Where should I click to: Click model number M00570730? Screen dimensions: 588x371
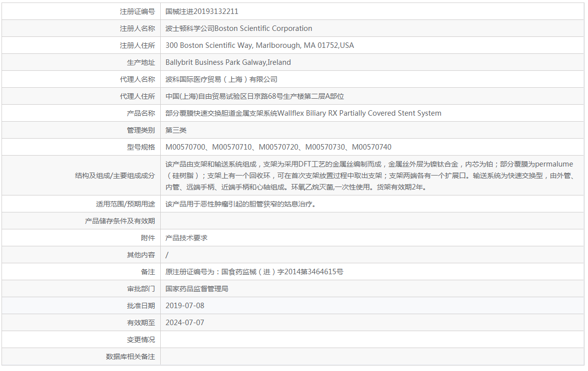[x=325, y=147]
